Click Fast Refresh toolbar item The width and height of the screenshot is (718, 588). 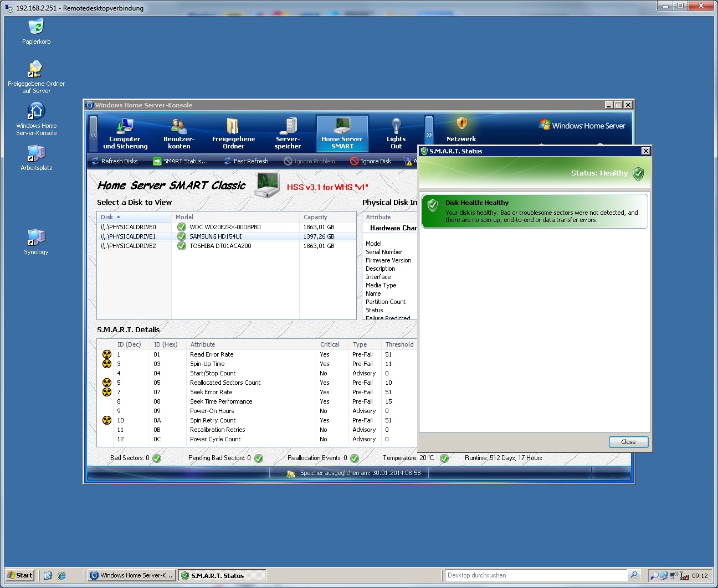(246, 161)
